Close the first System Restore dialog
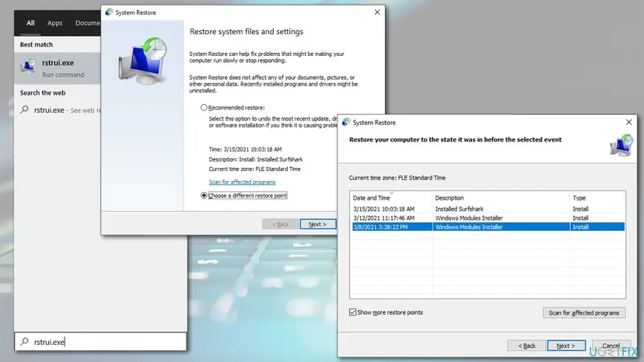Viewport: 644px width, 362px height. coord(377,12)
